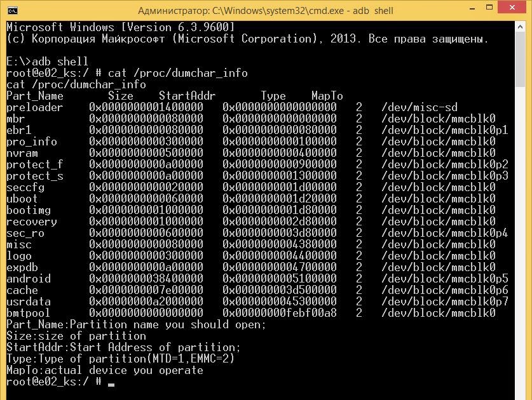
Task: Click the 'seccfg' partition name
Action: click(25, 187)
